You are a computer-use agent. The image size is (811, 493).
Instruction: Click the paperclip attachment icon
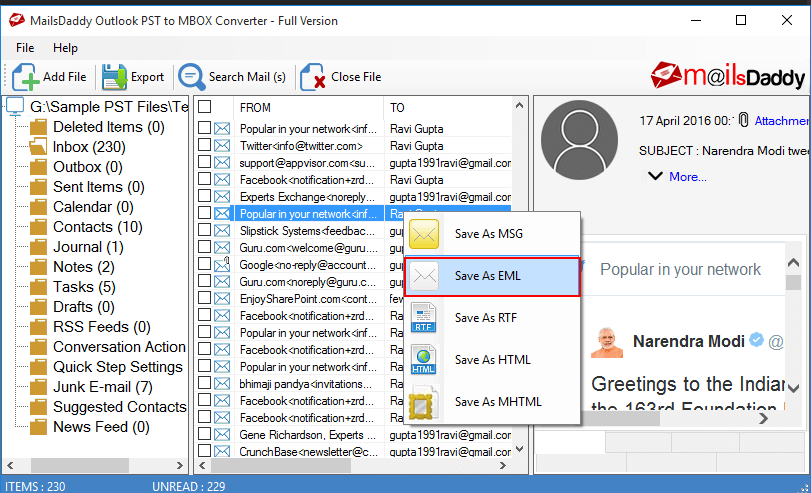[743, 120]
